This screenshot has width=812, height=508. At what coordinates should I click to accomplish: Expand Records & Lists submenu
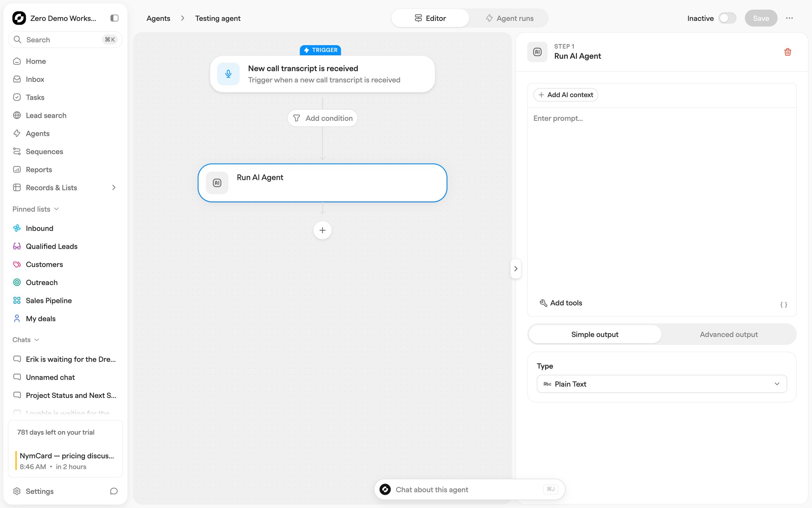(113, 187)
